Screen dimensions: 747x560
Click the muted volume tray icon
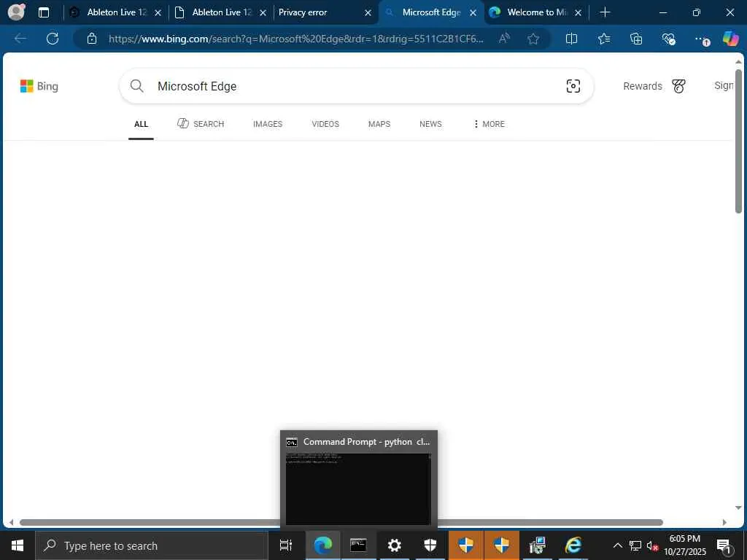coord(652,545)
